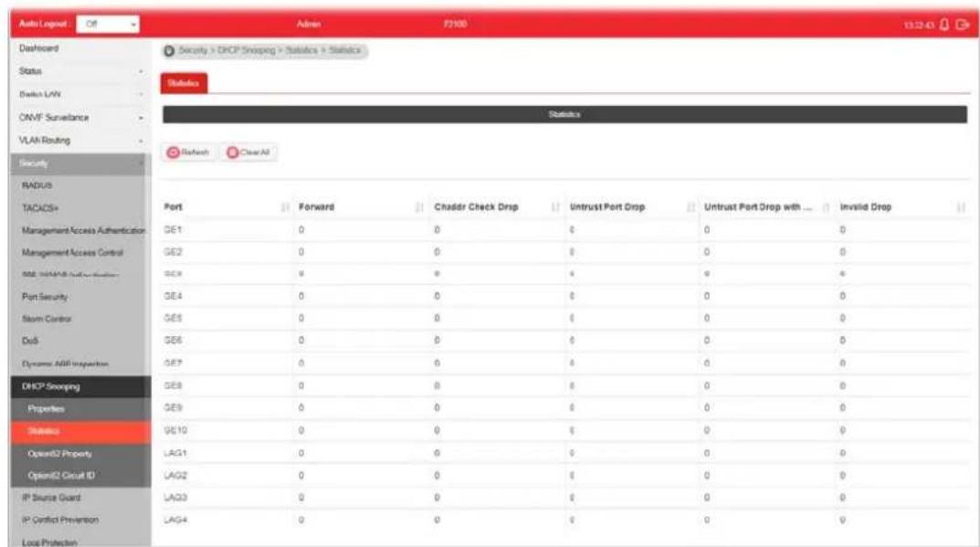Click the GE6 port row

tap(565, 341)
